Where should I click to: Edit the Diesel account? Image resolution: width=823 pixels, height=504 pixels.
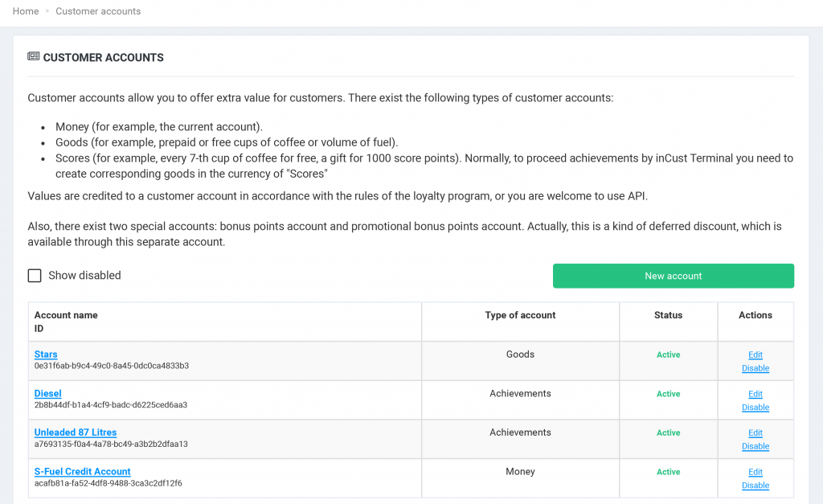(755, 394)
